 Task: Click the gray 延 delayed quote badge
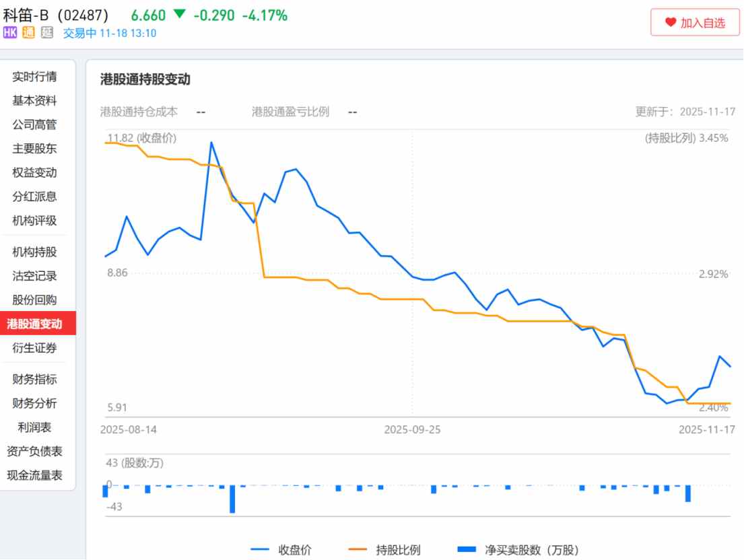46,33
